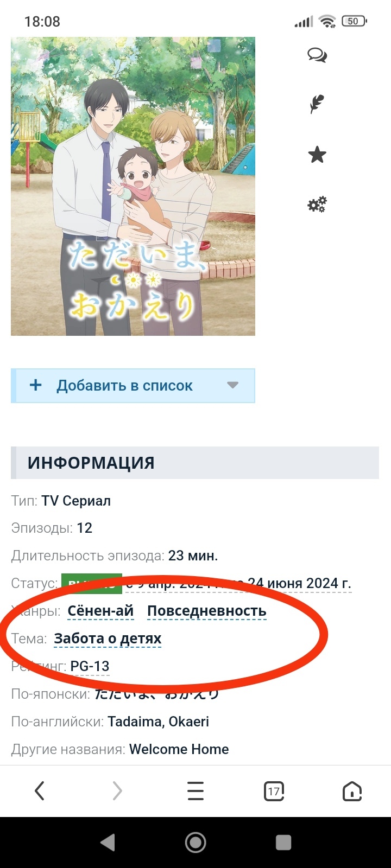The width and height of the screenshot is (391, 868).
Task: Tap the Tadaima Okaeri poster image
Action: (x=133, y=186)
